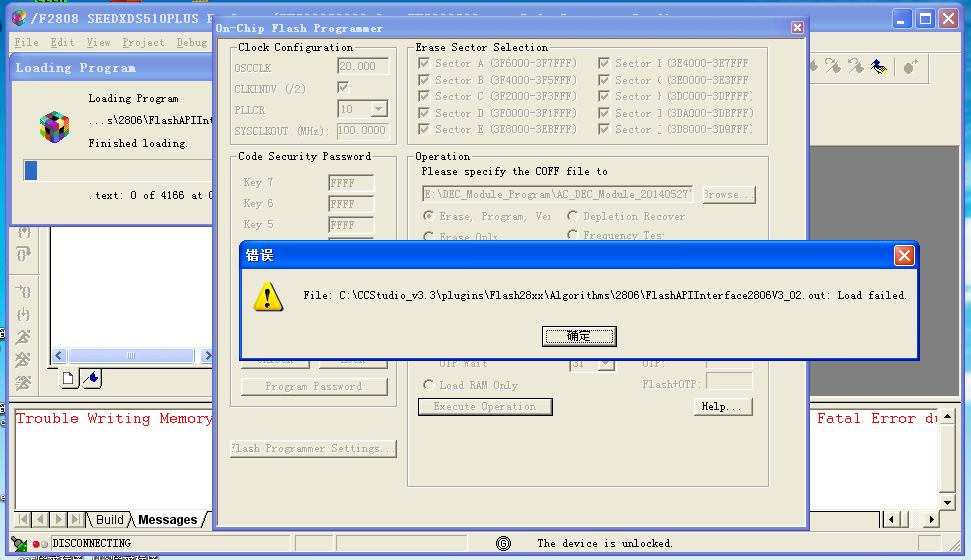Click the second greyed bug icon left of the colored toolbar icon
Image resolution: width=971 pixels, height=560 pixels.
coord(833,67)
